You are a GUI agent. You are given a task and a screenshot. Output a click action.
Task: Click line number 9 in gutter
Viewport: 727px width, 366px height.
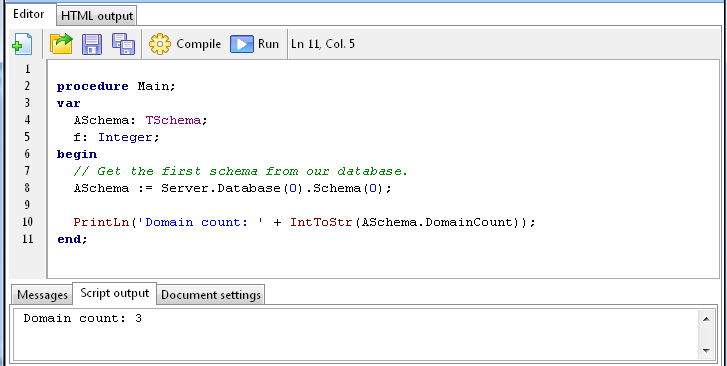click(27, 205)
